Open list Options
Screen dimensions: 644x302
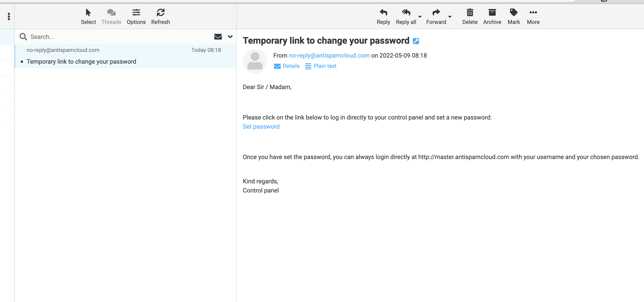click(x=136, y=16)
